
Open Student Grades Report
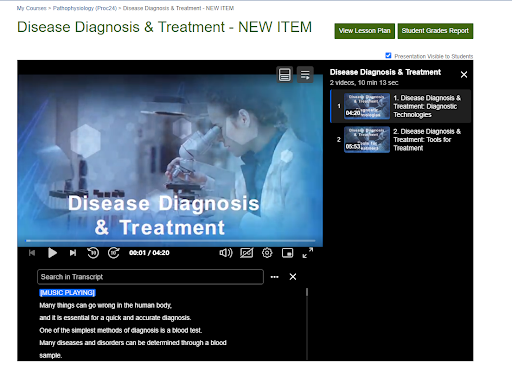pyautogui.click(x=435, y=31)
